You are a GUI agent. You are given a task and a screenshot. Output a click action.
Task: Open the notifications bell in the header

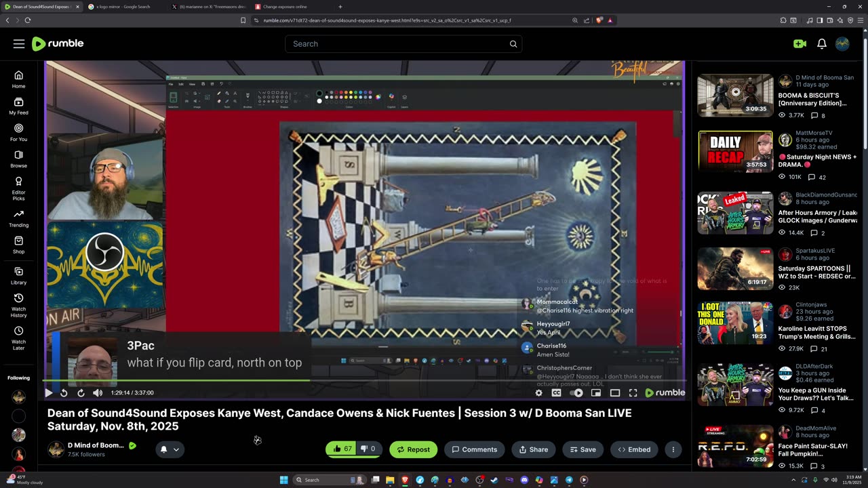coord(822,44)
